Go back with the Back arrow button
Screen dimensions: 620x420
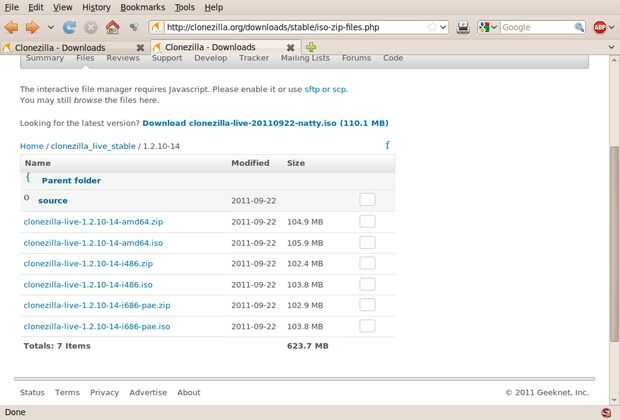(x=11, y=27)
